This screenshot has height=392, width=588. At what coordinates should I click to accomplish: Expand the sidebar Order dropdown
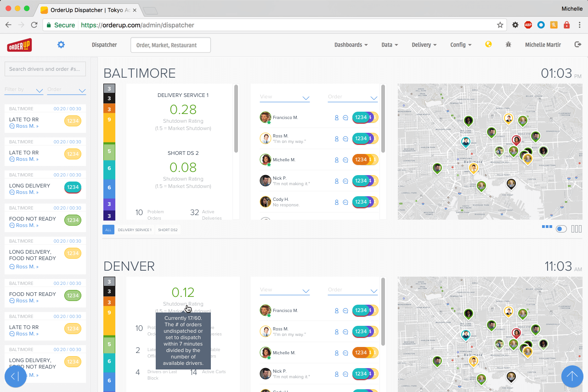[x=67, y=90]
